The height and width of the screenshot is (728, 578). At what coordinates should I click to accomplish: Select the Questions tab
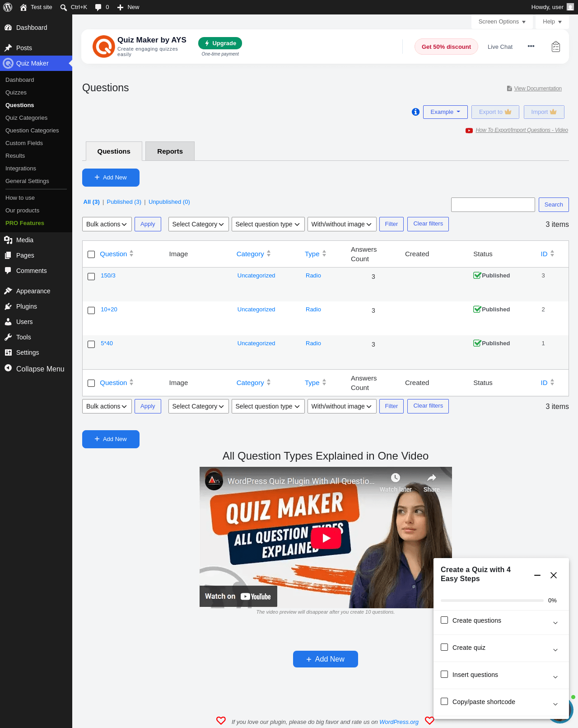[114, 151]
